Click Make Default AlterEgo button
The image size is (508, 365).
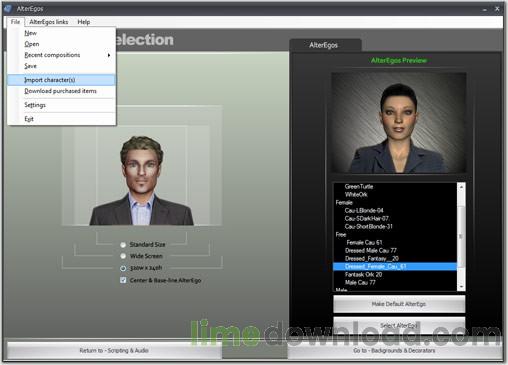(399, 304)
